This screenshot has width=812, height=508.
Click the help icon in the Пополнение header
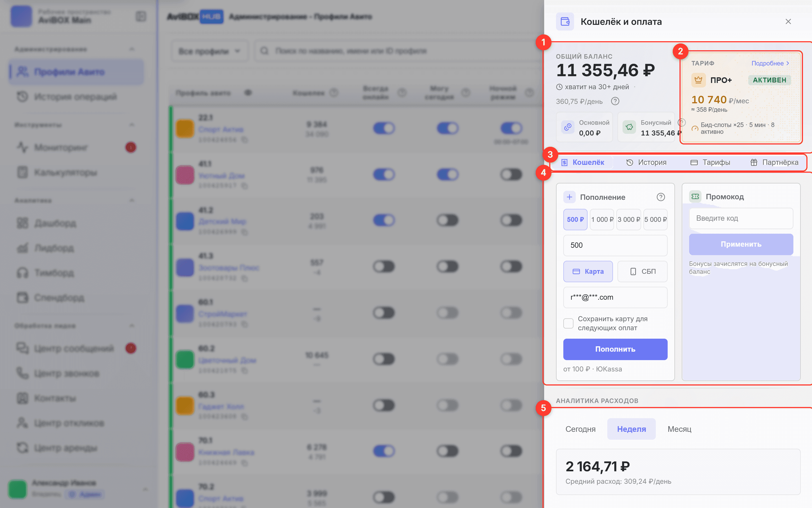tap(661, 197)
